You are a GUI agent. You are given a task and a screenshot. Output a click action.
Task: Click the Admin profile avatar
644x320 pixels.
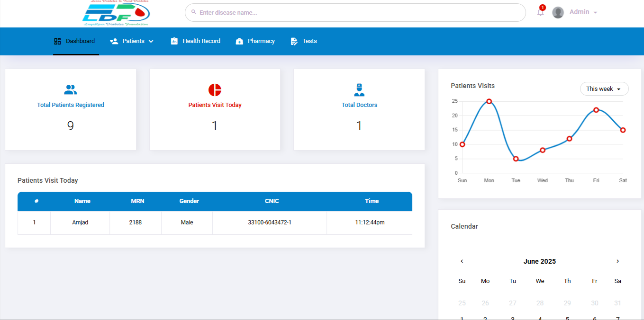(x=558, y=12)
